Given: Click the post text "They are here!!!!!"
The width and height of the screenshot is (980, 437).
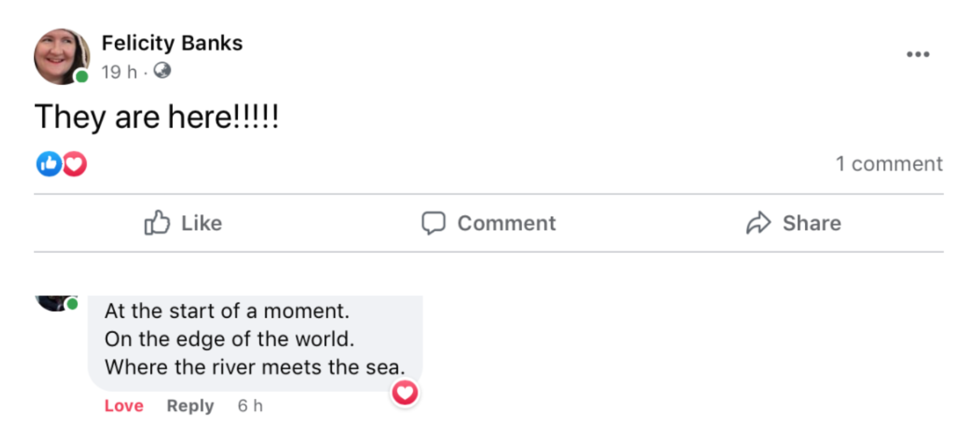Looking at the screenshot, I should (x=157, y=117).
